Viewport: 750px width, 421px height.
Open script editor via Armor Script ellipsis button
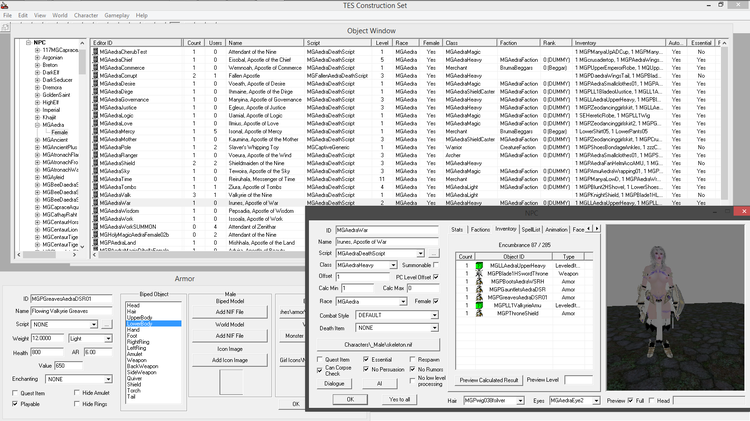[x=106, y=324]
